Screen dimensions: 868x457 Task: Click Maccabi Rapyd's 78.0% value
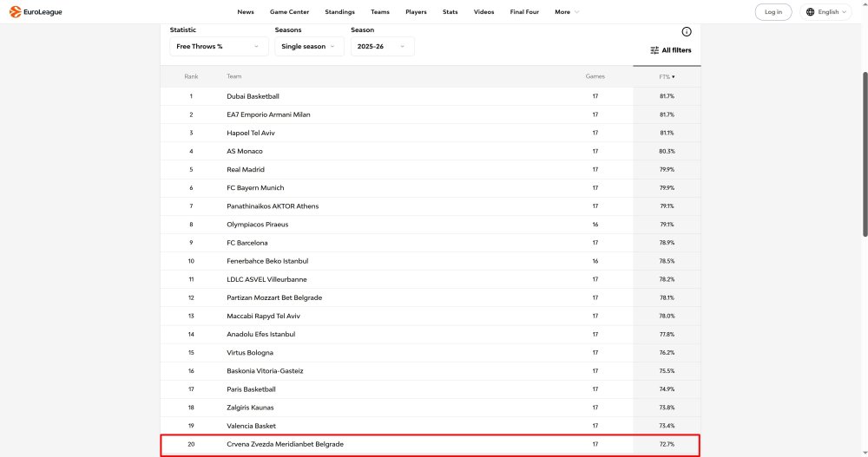tap(667, 316)
